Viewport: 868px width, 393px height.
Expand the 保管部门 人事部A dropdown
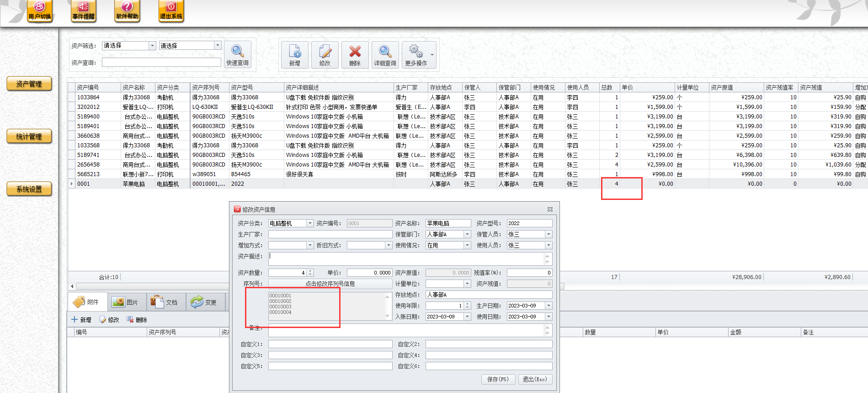[x=467, y=234]
